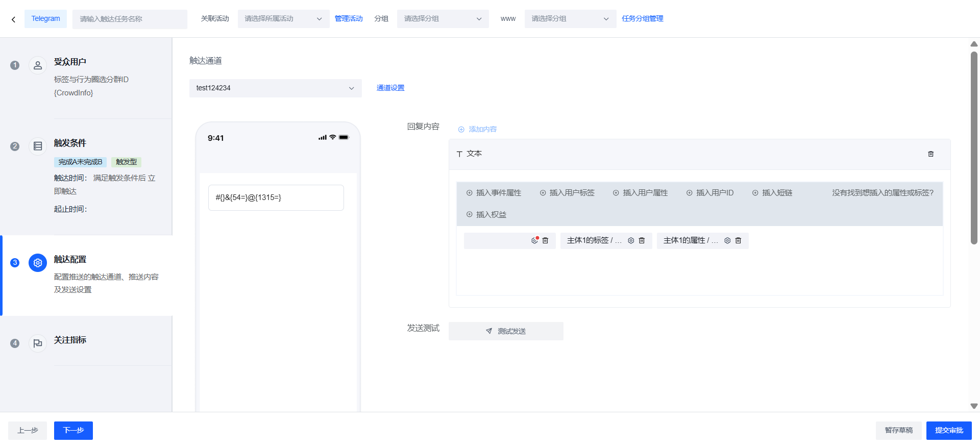
Task: Click the 关注指标 flag step icon
Action: tap(38, 343)
